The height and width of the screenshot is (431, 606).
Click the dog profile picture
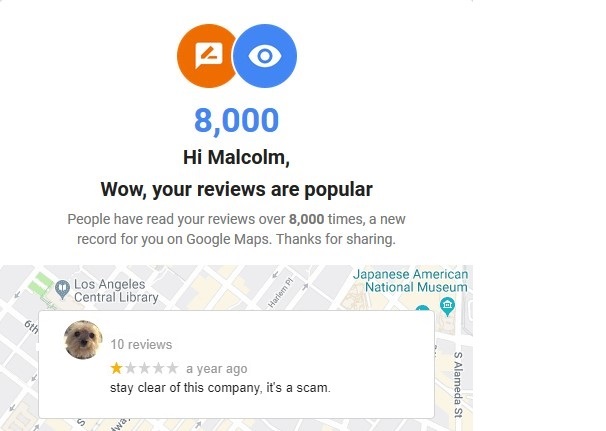click(x=83, y=340)
